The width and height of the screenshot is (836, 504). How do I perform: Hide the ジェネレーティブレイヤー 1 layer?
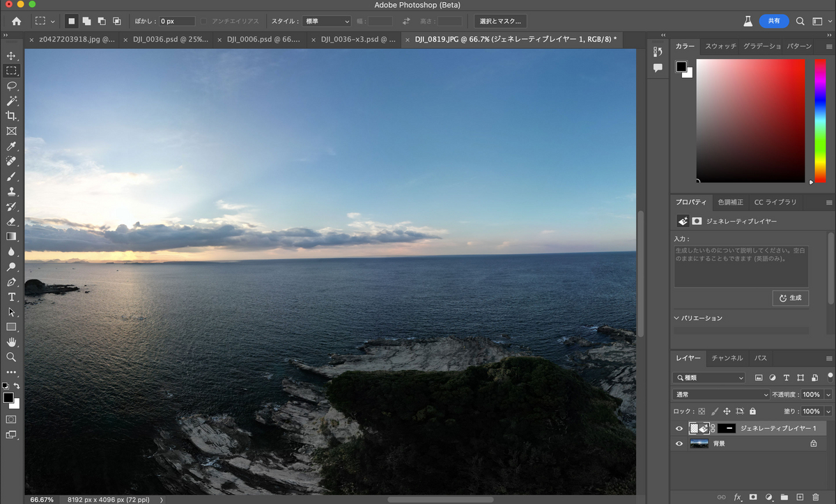click(x=679, y=429)
